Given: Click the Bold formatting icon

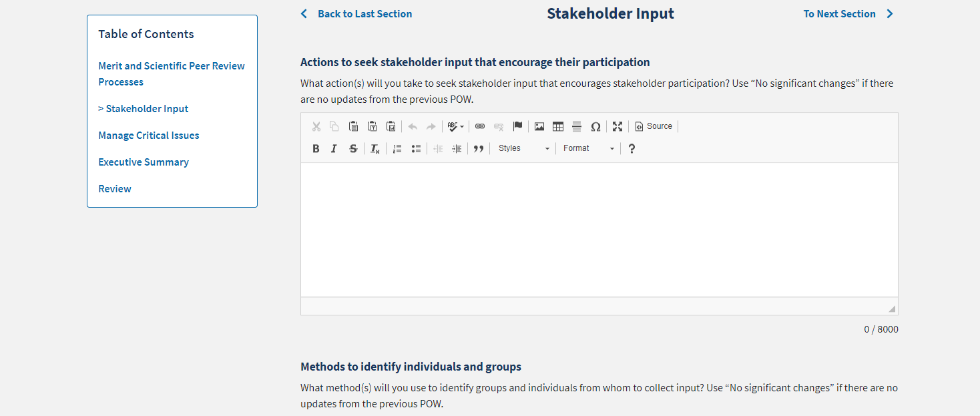Looking at the screenshot, I should [x=316, y=148].
